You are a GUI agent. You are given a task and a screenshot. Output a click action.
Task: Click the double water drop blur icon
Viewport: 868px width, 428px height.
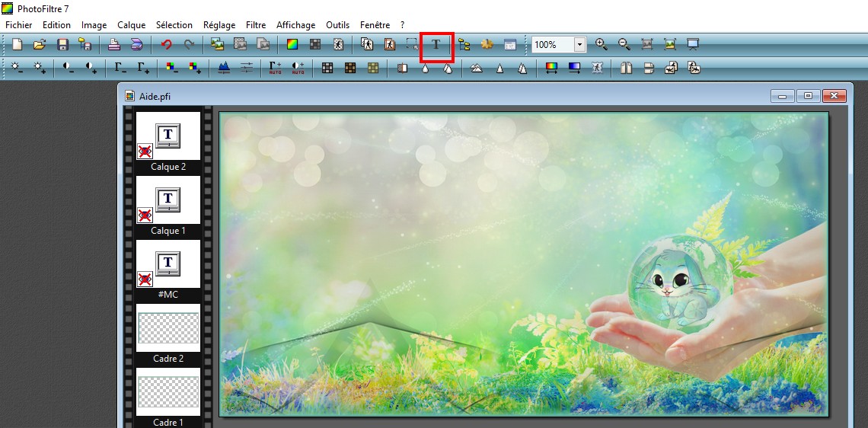tap(448, 68)
